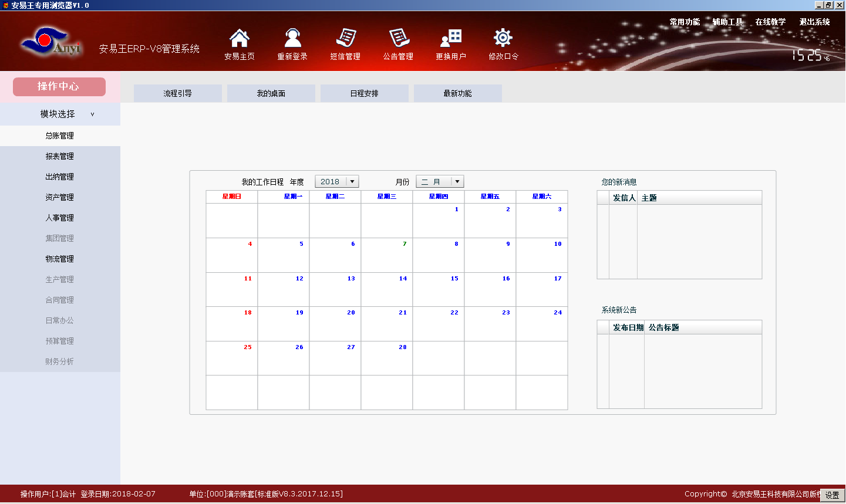Click calendar day 28
Image resolution: width=846 pixels, height=504 pixels.
387,358
